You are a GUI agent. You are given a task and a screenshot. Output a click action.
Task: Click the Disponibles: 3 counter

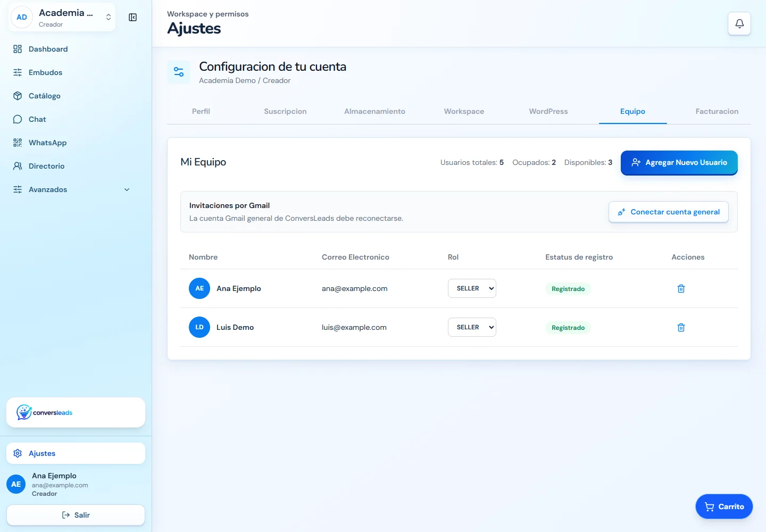coord(588,162)
